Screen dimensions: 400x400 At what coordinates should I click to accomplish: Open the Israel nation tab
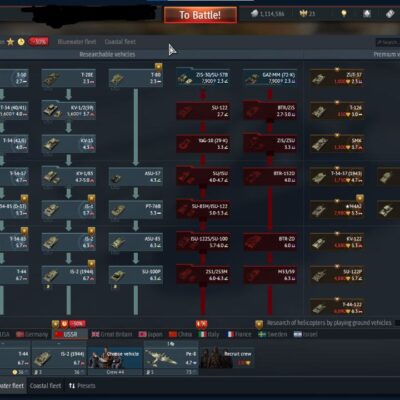[x=306, y=334]
